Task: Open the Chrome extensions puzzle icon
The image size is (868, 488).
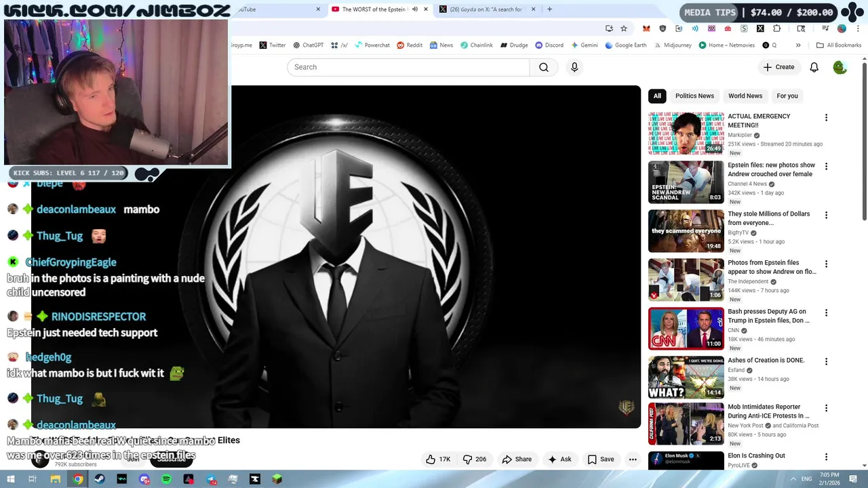Action: coord(776,28)
